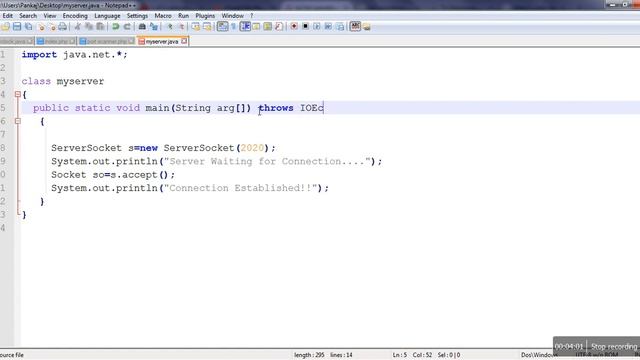
Task: Click the last toolbar icon after ABC
Action: (x=367, y=27)
